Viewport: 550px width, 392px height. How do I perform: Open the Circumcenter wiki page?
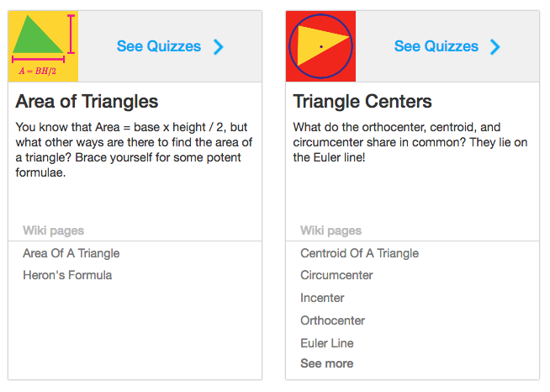pos(336,275)
